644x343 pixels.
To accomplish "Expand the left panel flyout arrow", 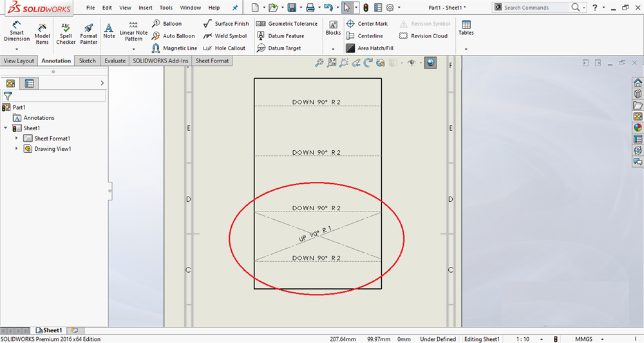I will (102, 83).
